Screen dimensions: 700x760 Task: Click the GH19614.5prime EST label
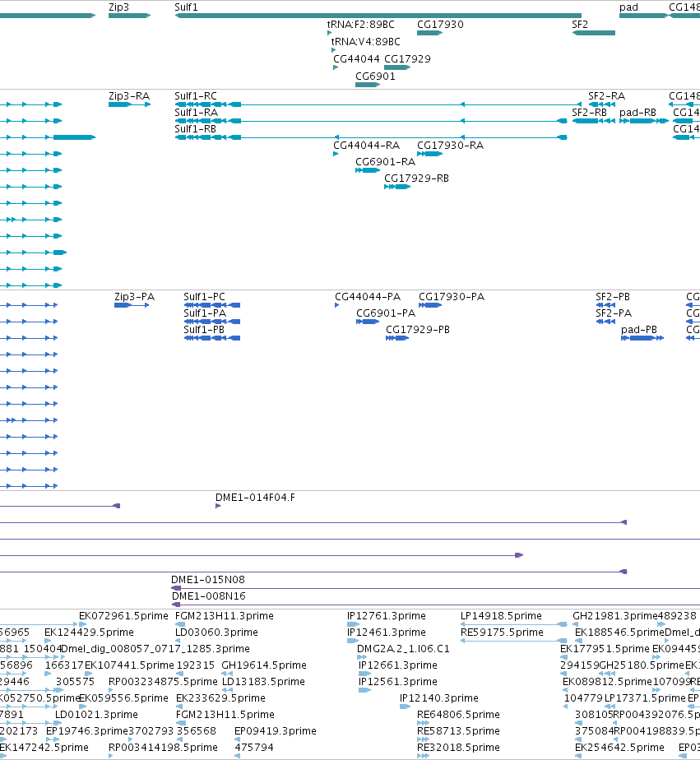[x=264, y=665]
